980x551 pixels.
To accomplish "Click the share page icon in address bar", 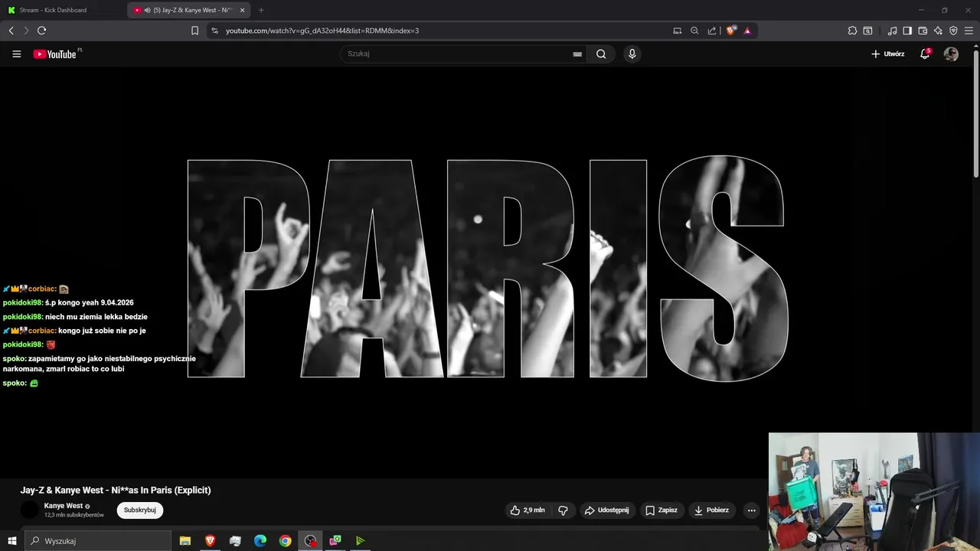I will tap(712, 31).
